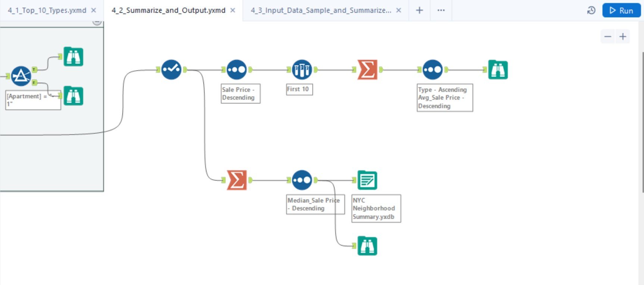The image size is (644, 285).
Task: Select the Sort tool labeled Sale Price Descending
Action: pyautogui.click(x=237, y=69)
